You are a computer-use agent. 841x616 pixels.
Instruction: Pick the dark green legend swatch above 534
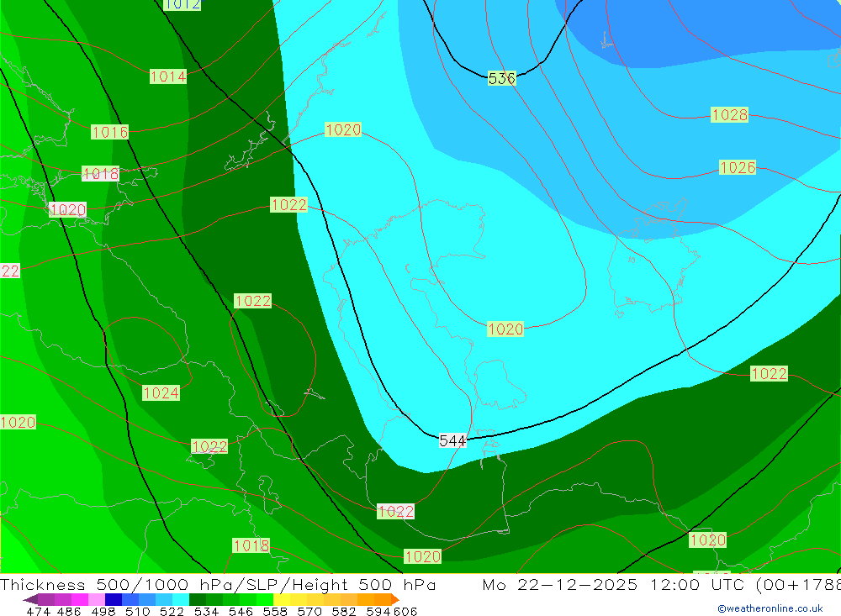pos(198,599)
